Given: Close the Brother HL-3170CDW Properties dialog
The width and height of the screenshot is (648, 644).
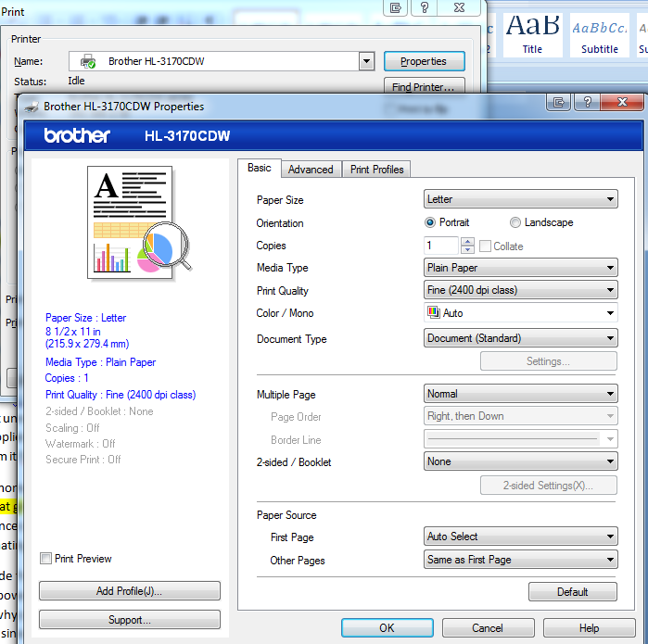Looking at the screenshot, I should [x=622, y=102].
